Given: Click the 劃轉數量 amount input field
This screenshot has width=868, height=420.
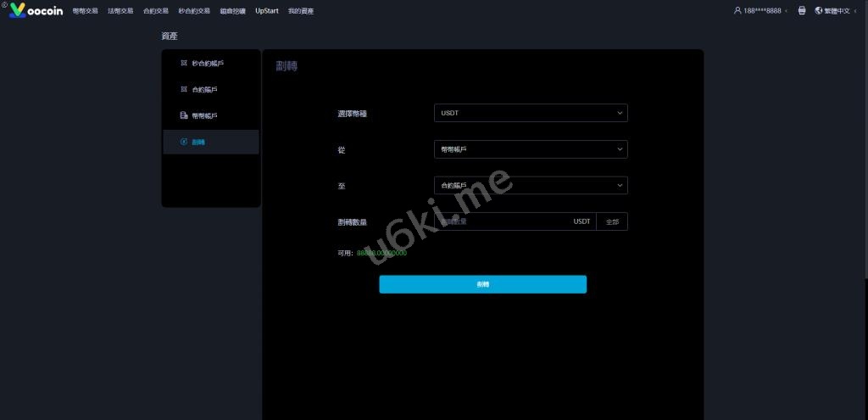Looking at the screenshot, I should tap(504, 221).
